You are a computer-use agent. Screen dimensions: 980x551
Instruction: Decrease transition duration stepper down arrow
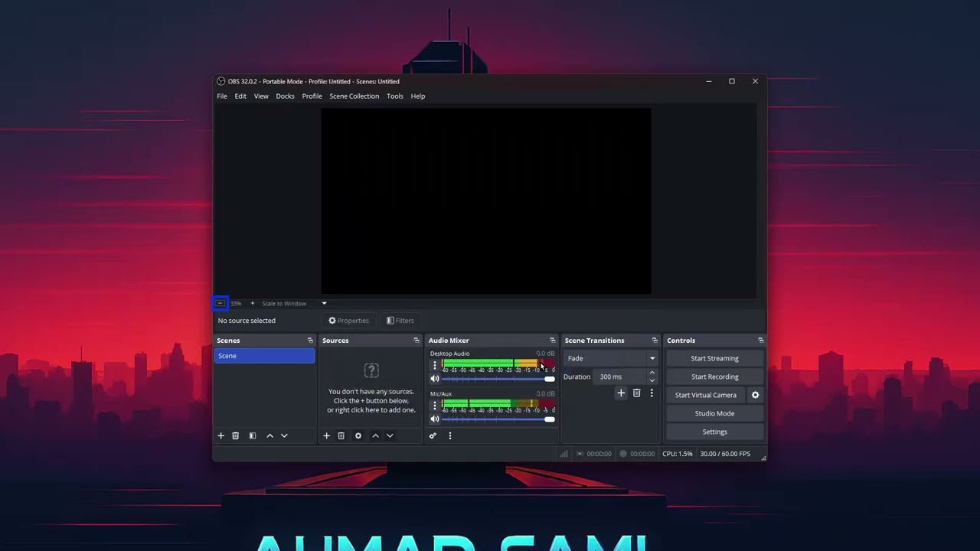(x=652, y=380)
